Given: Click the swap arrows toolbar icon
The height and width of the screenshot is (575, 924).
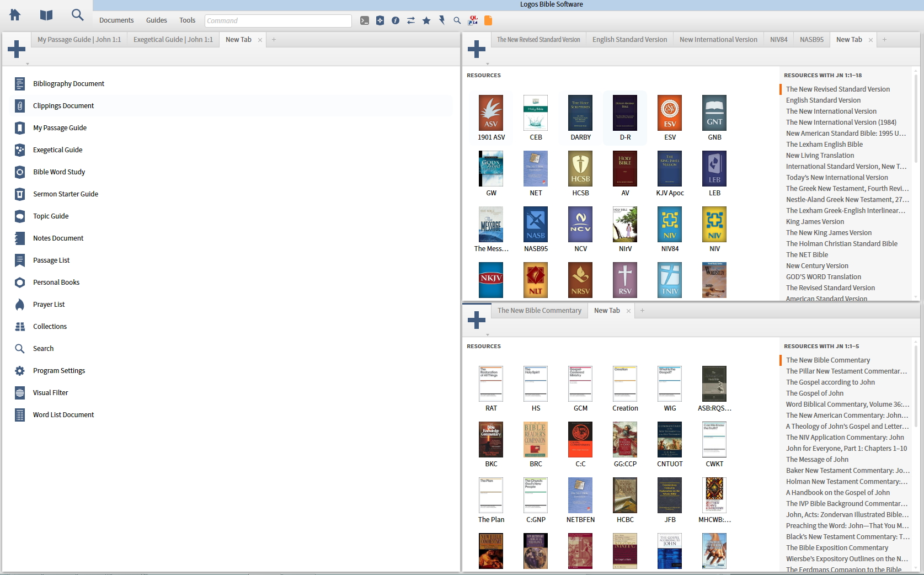Looking at the screenshot, I should [411, 20].
